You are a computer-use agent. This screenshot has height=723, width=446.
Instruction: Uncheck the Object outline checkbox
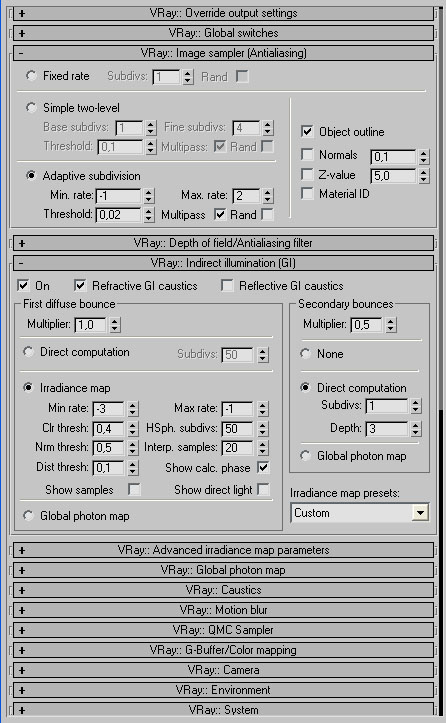307,131
